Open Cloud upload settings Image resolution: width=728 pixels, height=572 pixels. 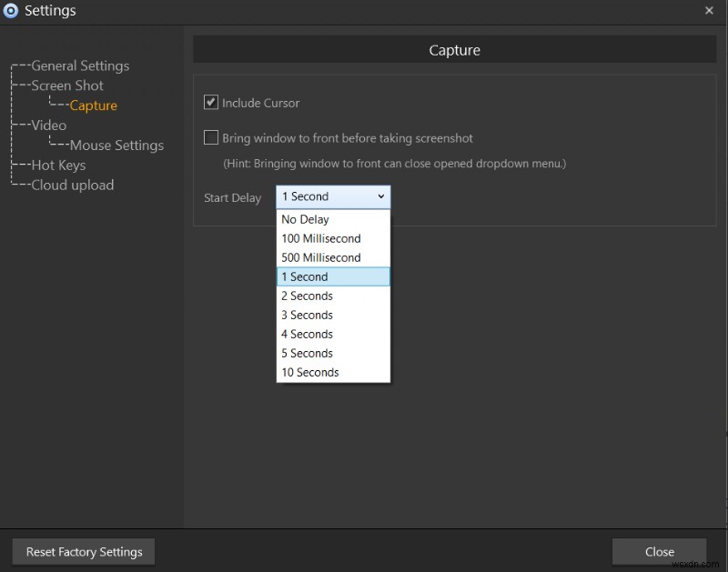70,185
